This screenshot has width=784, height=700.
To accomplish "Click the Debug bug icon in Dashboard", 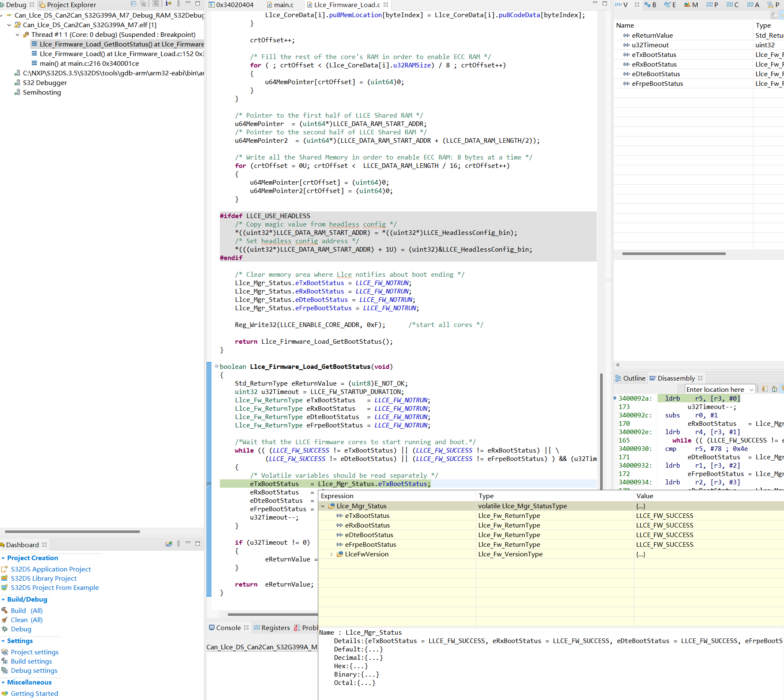I will [x=4, y=629].
